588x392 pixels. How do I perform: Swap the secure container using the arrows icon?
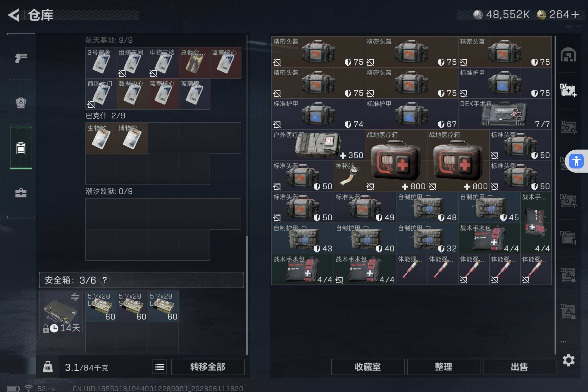click(x=75, y=297)
